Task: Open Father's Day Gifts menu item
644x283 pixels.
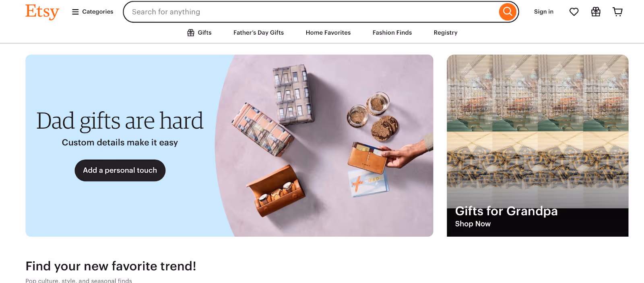Action: point(258,33)
